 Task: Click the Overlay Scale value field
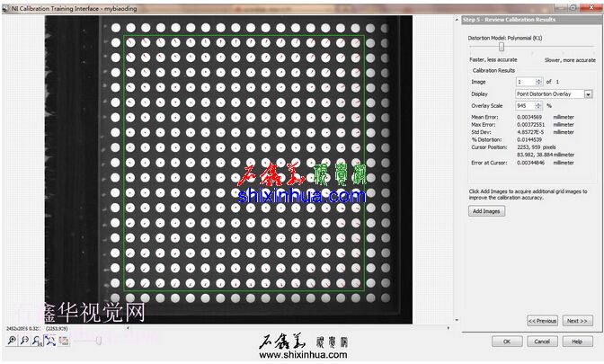point(523,105)
